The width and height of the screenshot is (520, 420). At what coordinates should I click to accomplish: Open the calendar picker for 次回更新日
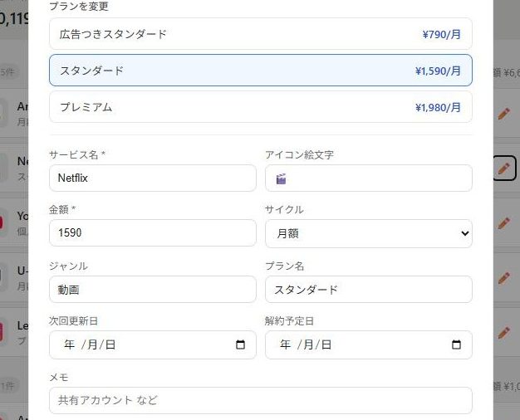[x=240, y=344]
